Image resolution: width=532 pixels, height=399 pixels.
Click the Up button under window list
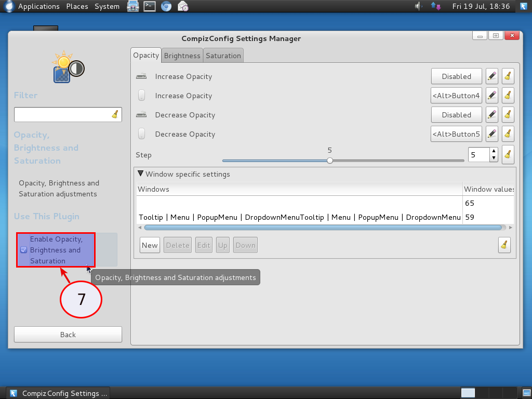222,245
